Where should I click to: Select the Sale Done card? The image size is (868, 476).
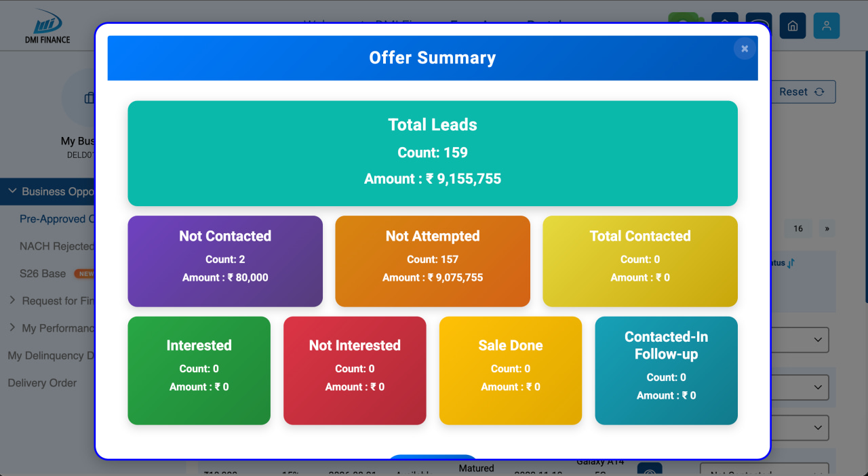(x=511, y=371)
